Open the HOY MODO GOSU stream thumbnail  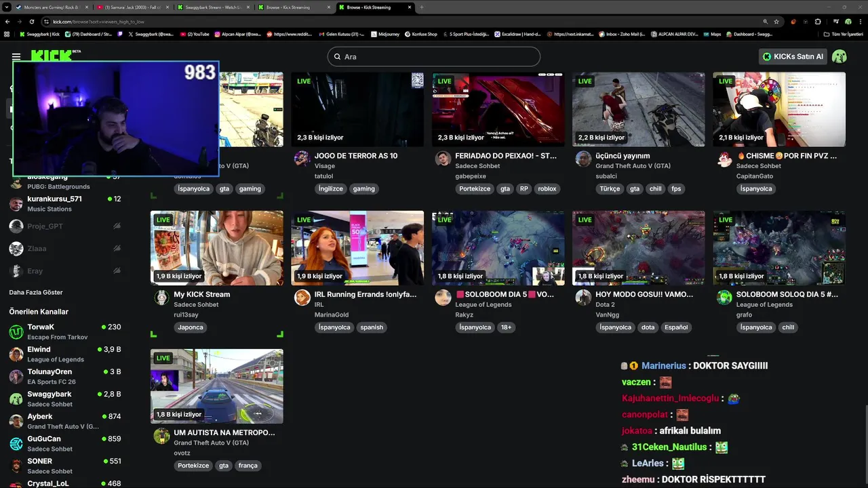(638, 248)
